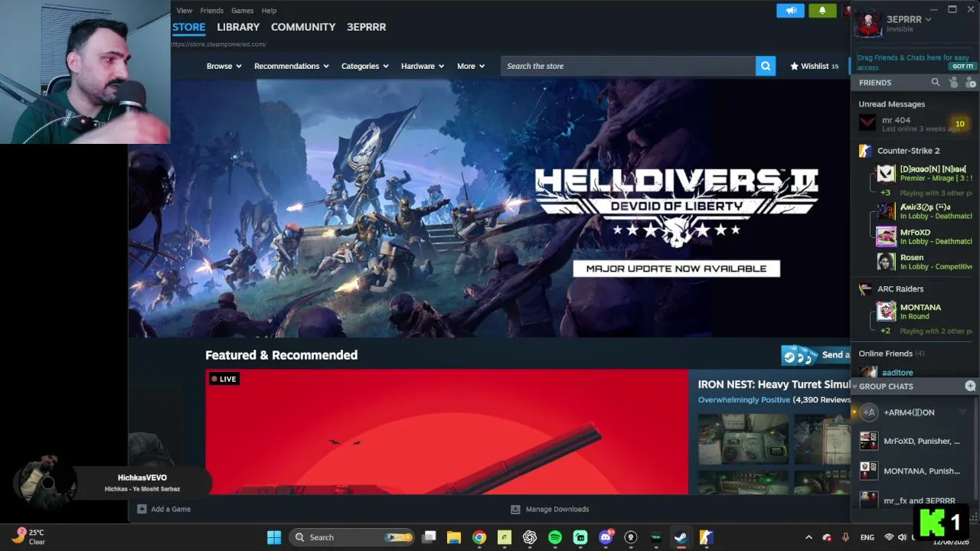
Task: Open Manage Downloads
Action: point(550,509)
